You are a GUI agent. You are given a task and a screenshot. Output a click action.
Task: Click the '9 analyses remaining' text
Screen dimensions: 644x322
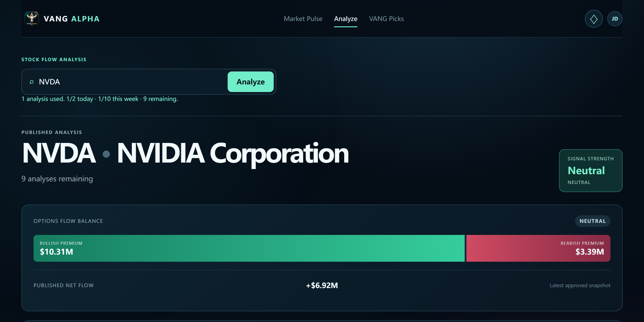pos(57,179)
